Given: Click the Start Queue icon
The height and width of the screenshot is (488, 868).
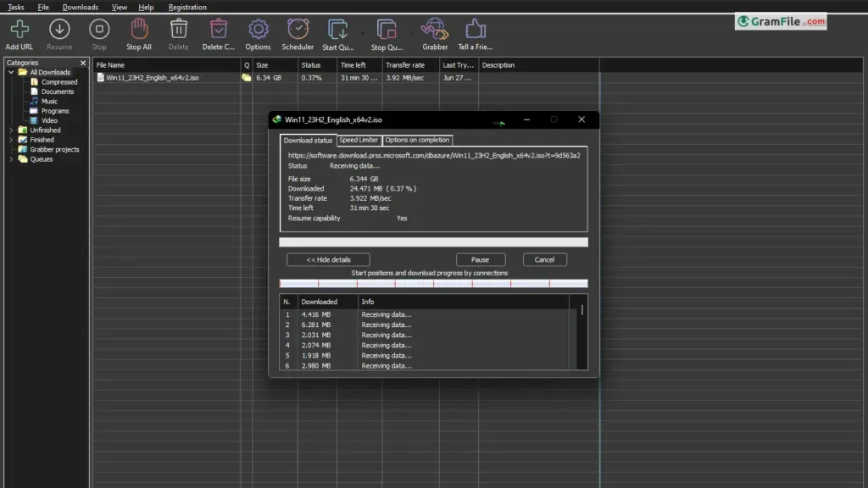Looking at the screenshot, I should coord(337,30).
